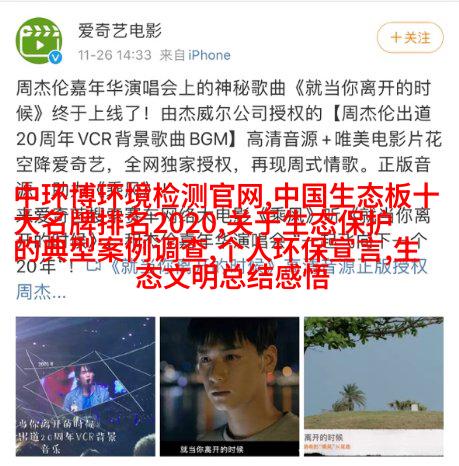The height and width of the screenshot is (466, 459).
Task: Open the 爱奇艺电影 username profile
Action: [120, 31]
